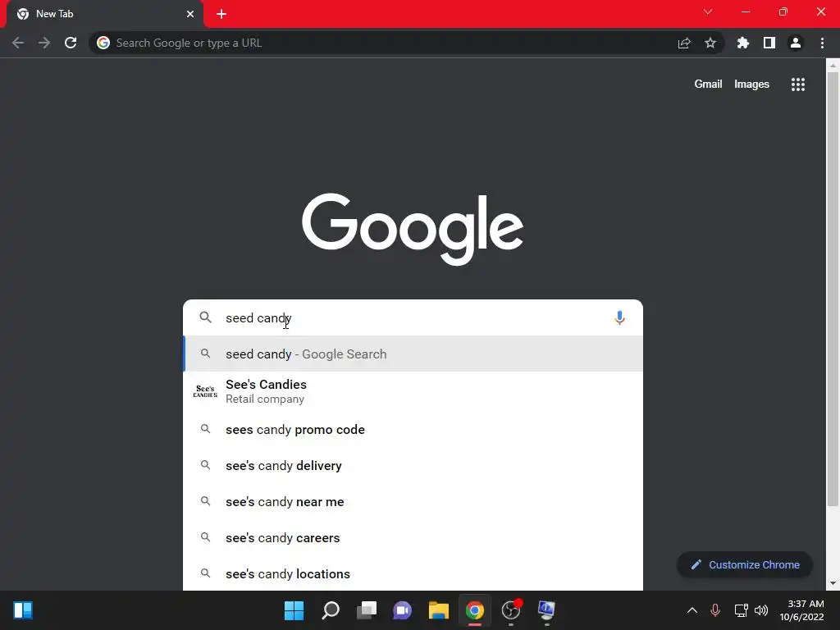The width and height of the screenshot is (840, 630).
Task: Click the page vertical scrollbar thumb
Action: pyautogui.click(x=833, y=290)
